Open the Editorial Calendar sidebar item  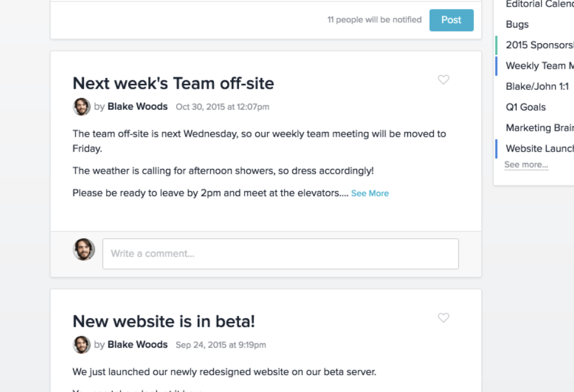[540, 4]
